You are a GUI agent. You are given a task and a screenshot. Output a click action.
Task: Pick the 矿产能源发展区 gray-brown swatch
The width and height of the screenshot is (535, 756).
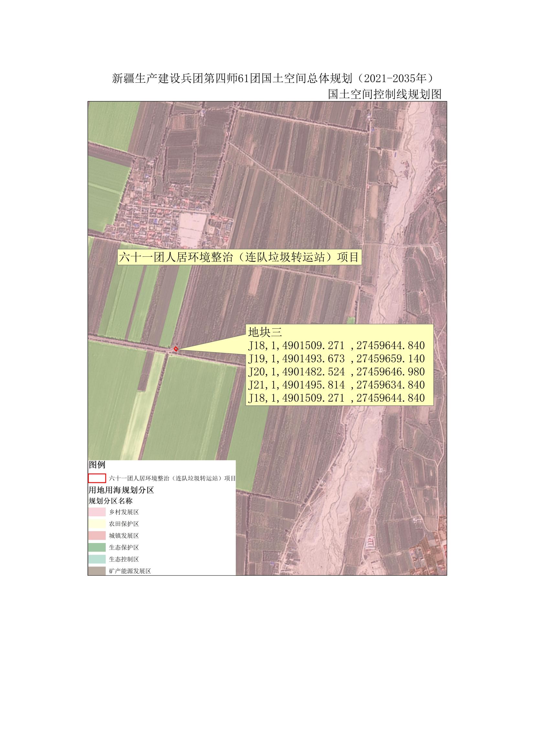pyautogui.click(x=97, y=570)
